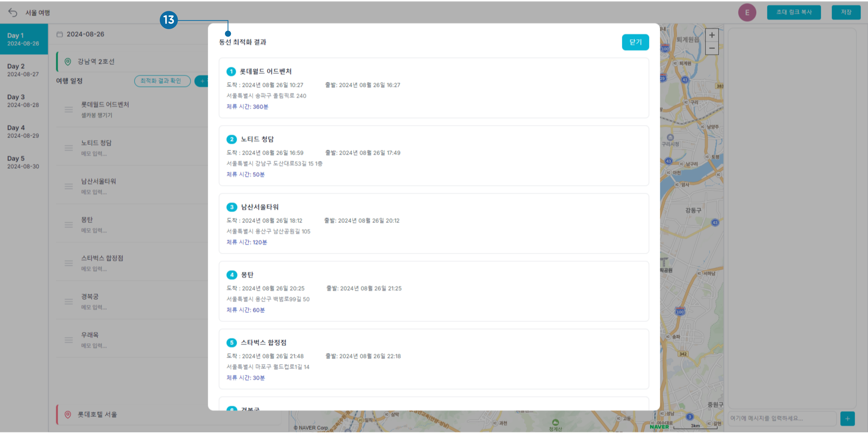Click the drag handle for 우래옥

click(x=69, y=340)
